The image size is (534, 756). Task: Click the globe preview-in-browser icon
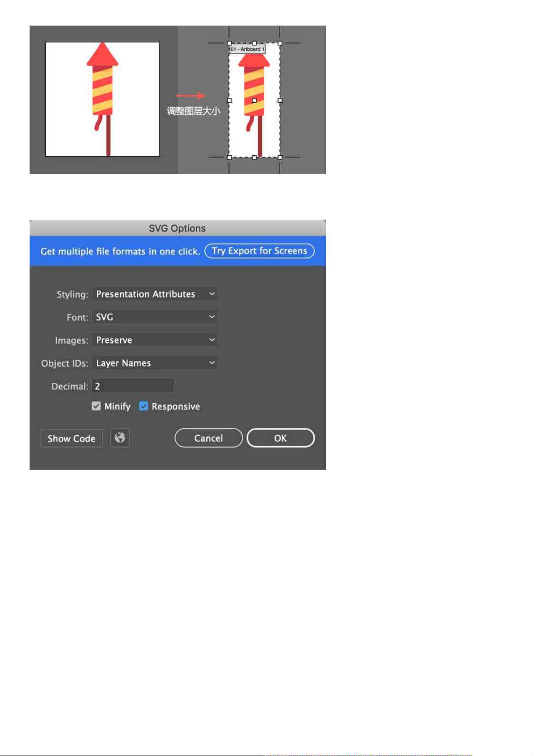(x=120, y=438)
